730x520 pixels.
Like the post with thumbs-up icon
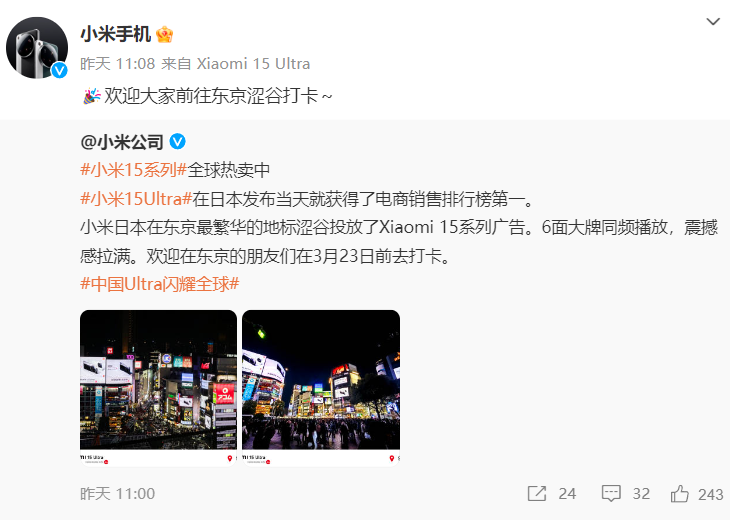680,493
